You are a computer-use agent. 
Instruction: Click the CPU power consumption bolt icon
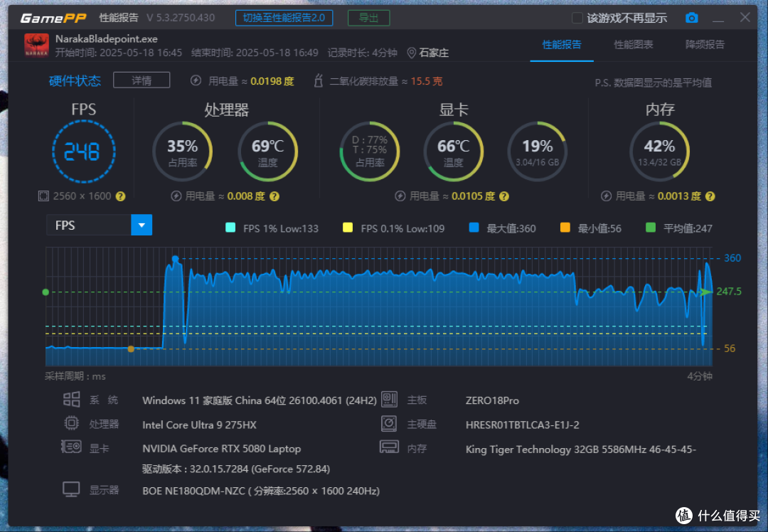pyautogui.click(x=176, y=196)
